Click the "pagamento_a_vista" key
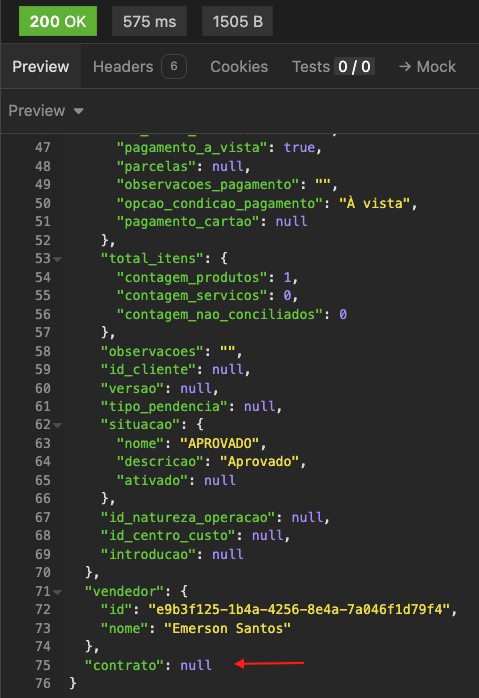This screenshot has width=479, height=698. (x=192, y=147)
